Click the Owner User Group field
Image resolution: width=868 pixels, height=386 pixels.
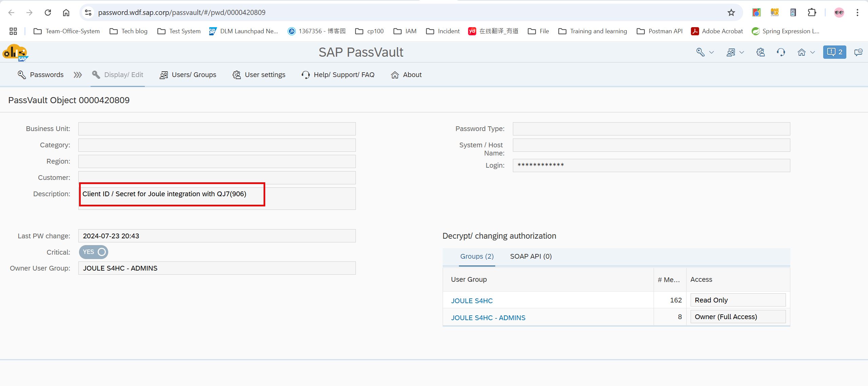(x=217, y=268)
